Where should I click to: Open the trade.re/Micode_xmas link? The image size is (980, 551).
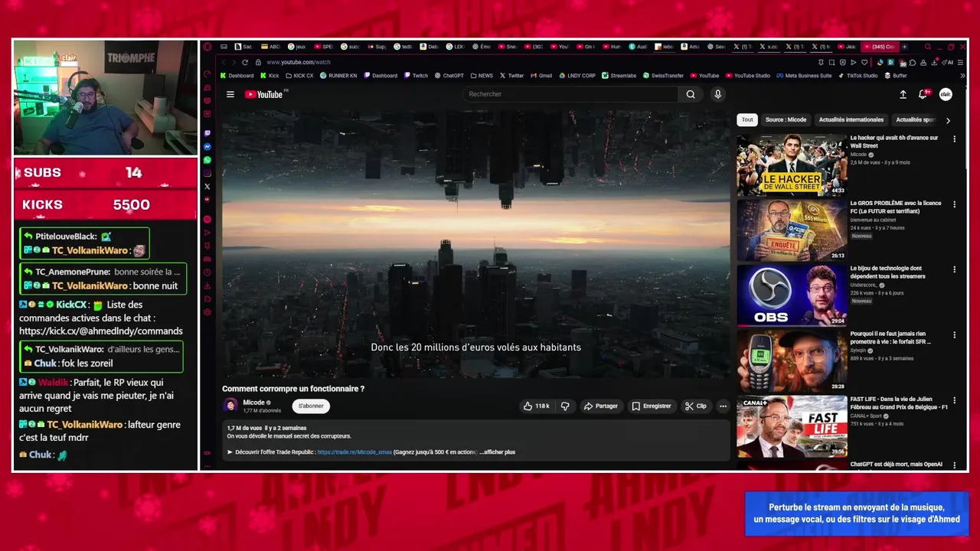(x=354, y=452)
